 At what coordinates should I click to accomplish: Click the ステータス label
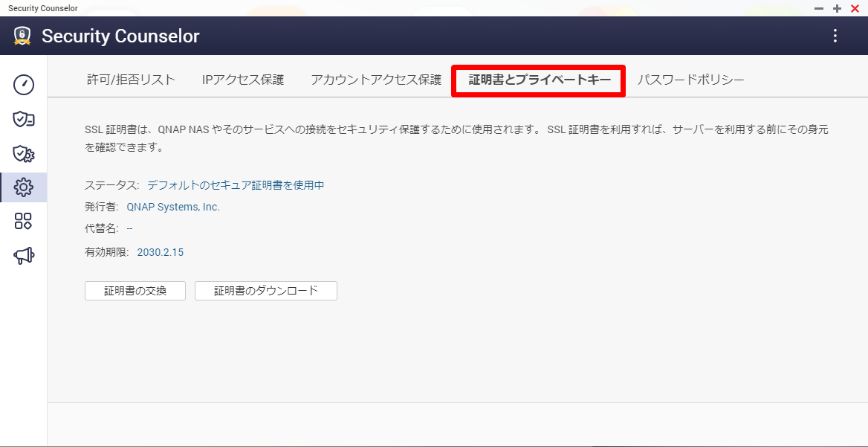(x=112, y=185)
